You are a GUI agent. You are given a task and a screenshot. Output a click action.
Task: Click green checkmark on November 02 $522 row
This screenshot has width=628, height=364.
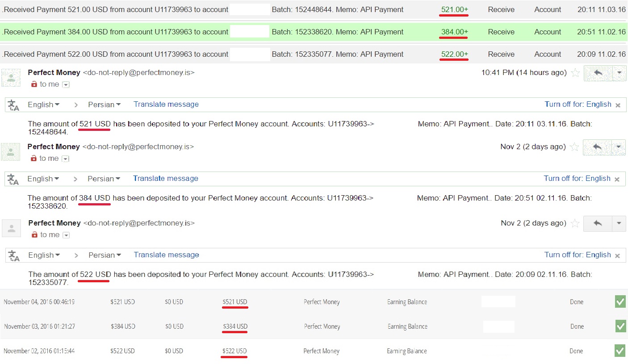click(x=620, y=351)
